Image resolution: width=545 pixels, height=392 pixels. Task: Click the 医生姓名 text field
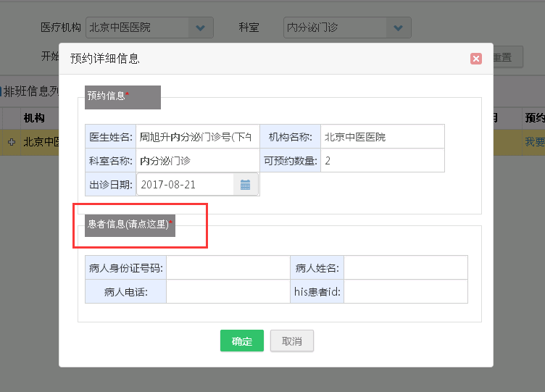[x=196, y=137]
